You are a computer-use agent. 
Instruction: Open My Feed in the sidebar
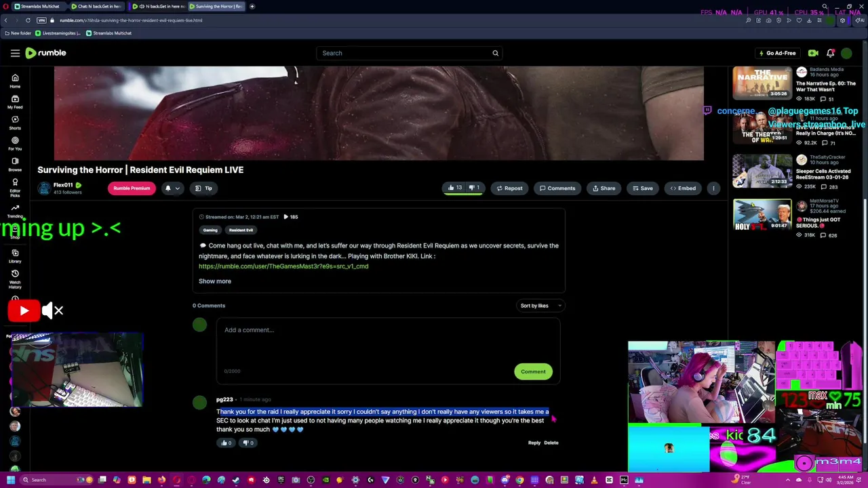15,102
